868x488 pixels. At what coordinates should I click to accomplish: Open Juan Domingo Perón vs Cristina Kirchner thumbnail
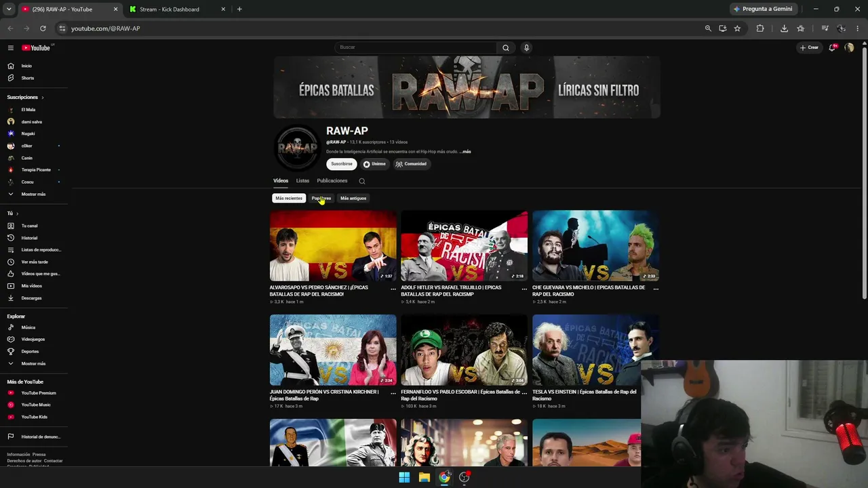coord(333,350)
